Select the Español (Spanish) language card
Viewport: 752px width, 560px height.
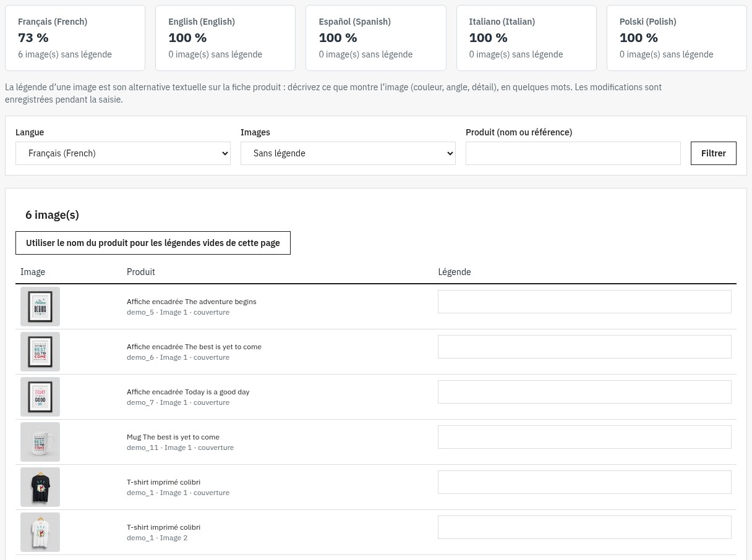376,38
